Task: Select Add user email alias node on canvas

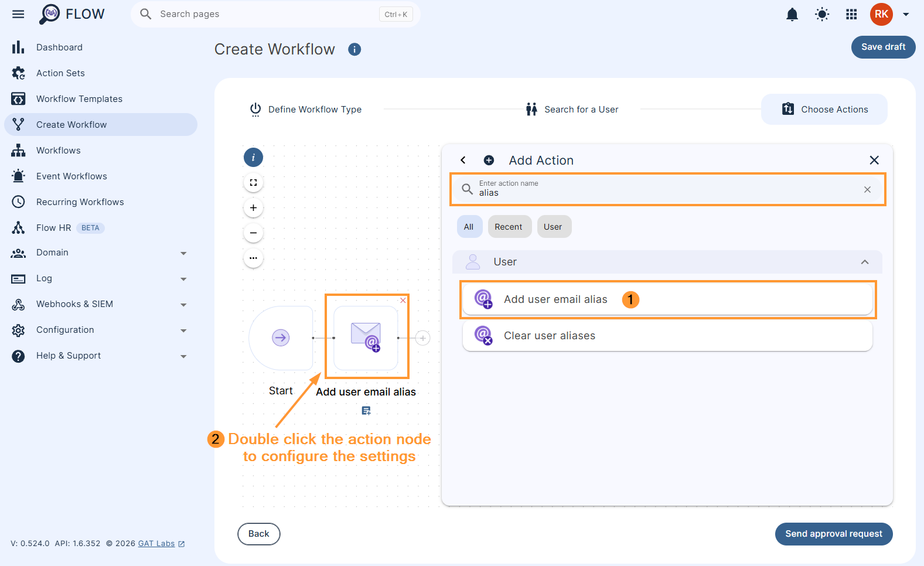Action: coord(366,338)
